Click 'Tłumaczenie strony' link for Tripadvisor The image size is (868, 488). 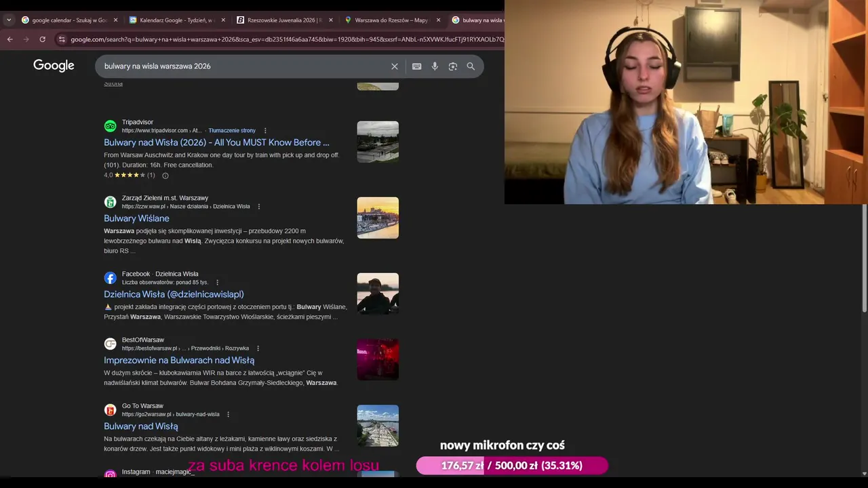(232, 131)
